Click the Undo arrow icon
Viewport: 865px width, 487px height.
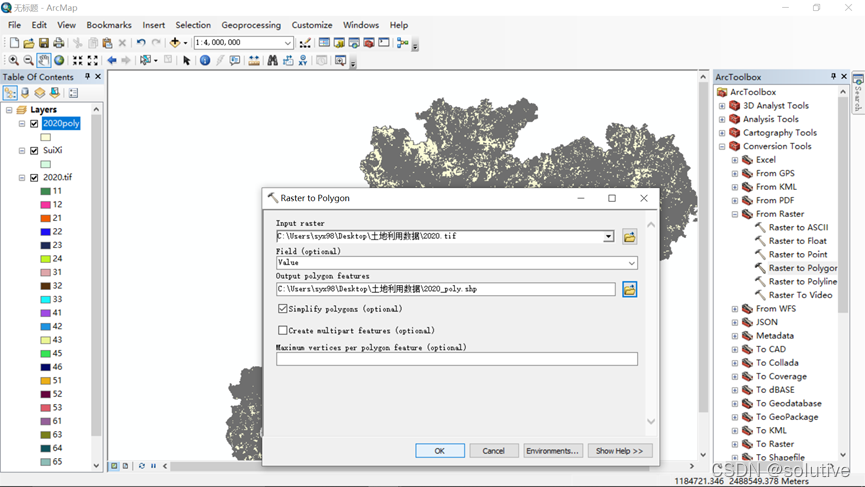click(x=141, y=42)
